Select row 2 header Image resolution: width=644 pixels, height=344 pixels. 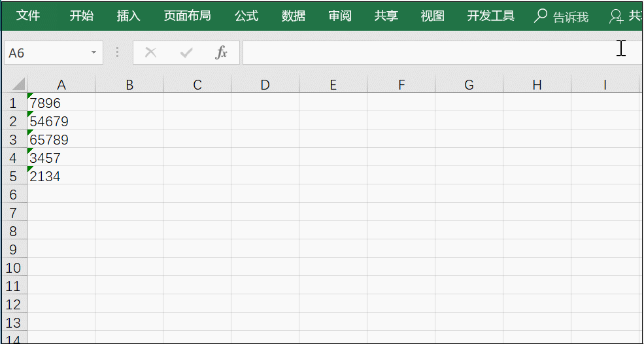14,121
